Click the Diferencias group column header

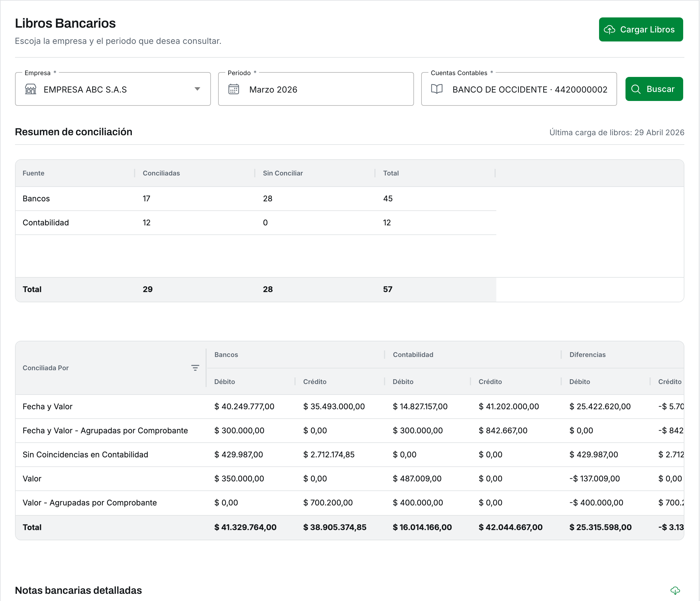[x=588, y=355]
